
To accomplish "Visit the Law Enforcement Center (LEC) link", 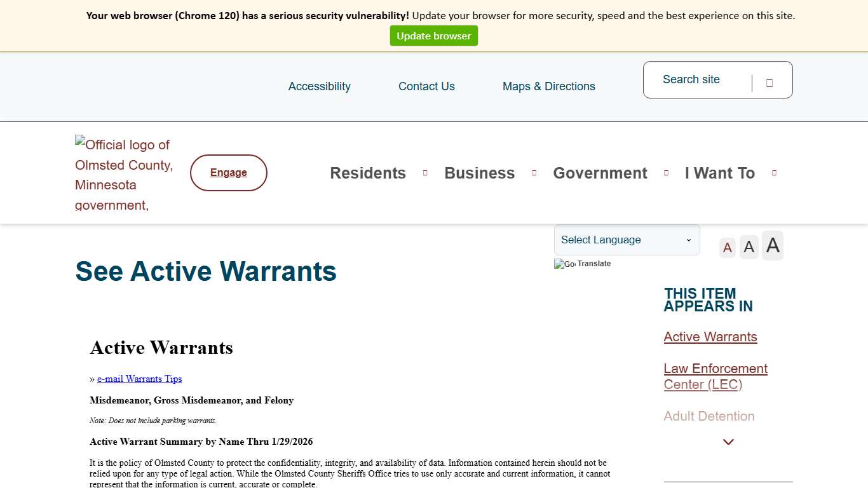I will 715,376.
